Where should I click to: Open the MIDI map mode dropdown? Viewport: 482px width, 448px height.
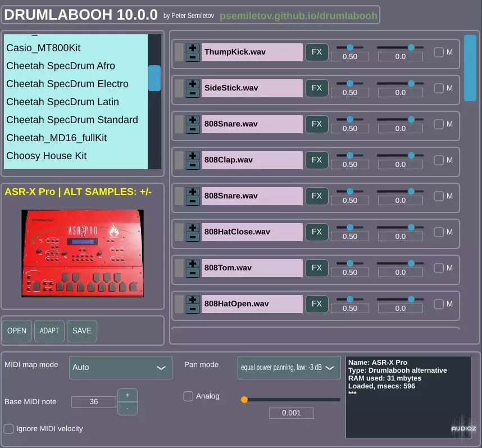click(x=120, y=368)
